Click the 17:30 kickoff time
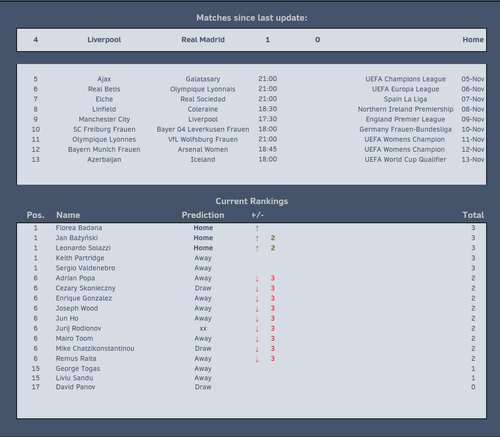 click(x=267, y=119)
